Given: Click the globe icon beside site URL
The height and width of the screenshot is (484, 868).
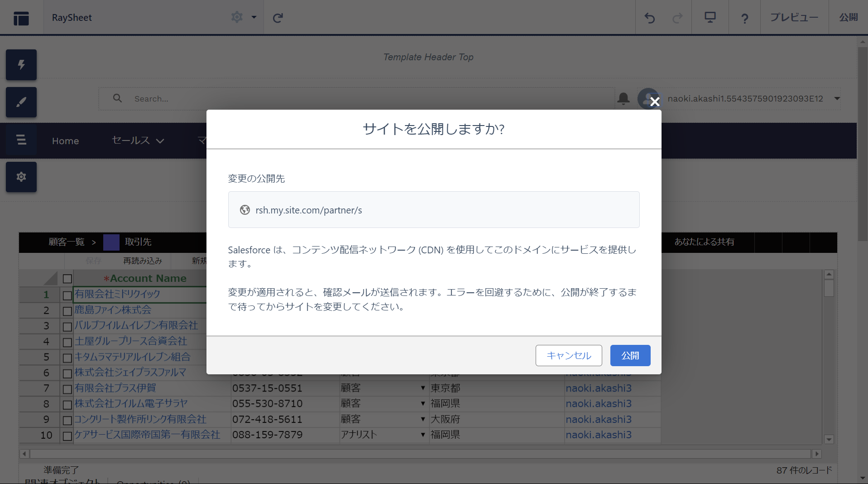Looking at the screenshot, I should click(x=245, y=210).
